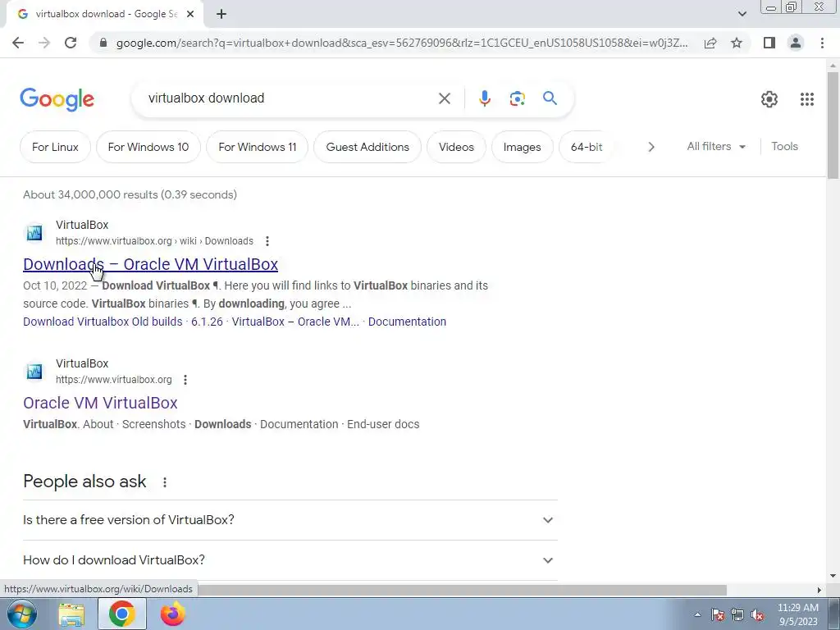Open options for virtualbox.org result
The width and height of the screenshot is (840, 630).
(185, 380)
